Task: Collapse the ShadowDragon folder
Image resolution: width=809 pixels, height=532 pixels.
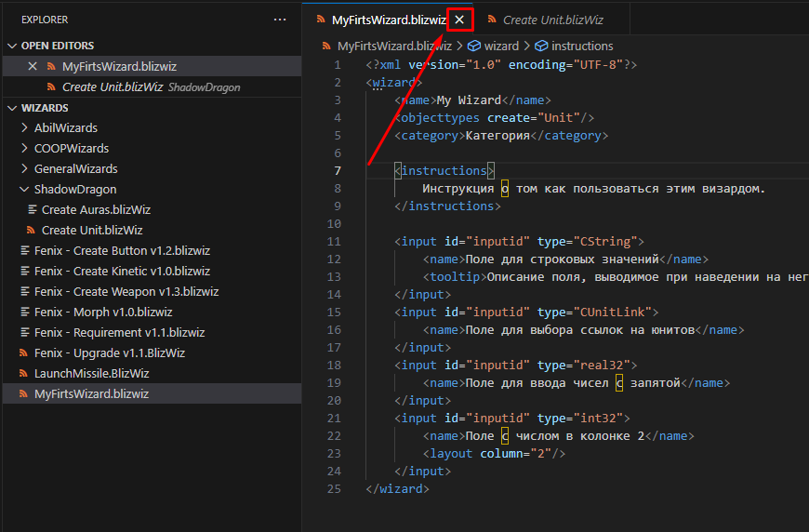Action: point(24,189)
